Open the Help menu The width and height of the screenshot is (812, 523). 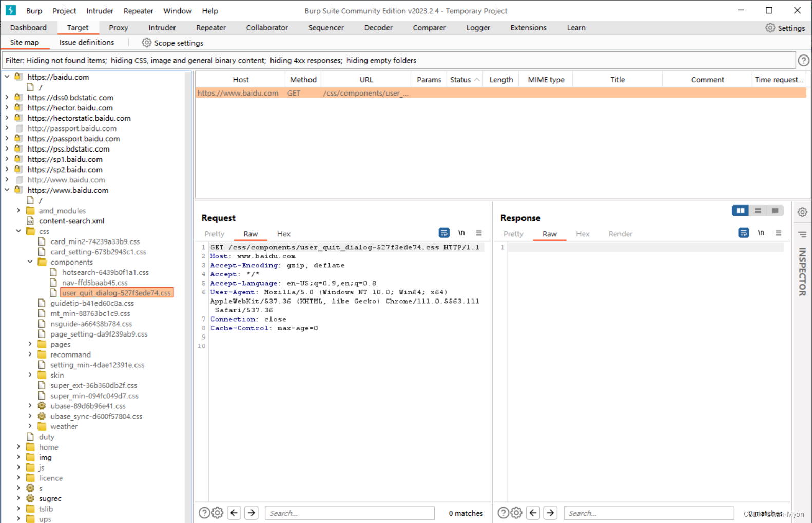209,11
